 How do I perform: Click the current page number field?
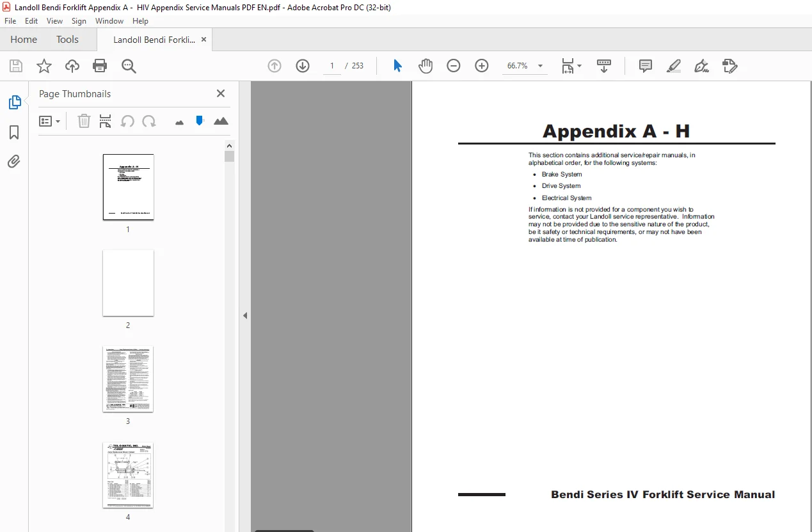pos(332,66)
